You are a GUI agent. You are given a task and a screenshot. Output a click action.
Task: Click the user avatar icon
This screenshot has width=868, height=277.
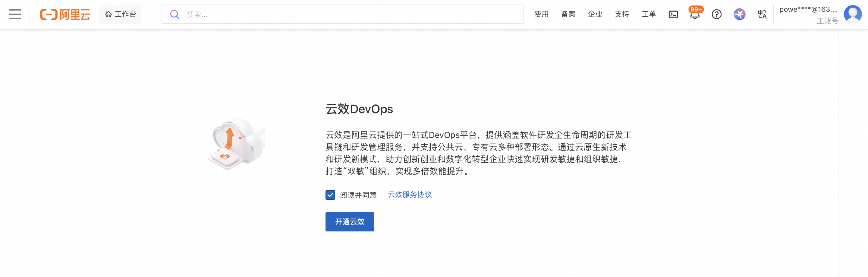(x=853, y=14)
